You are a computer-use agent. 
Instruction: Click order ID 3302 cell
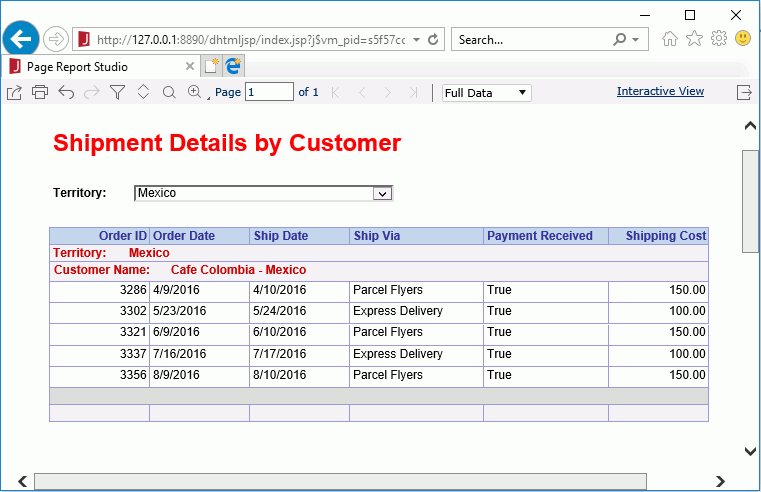click(x=99, y=311)
